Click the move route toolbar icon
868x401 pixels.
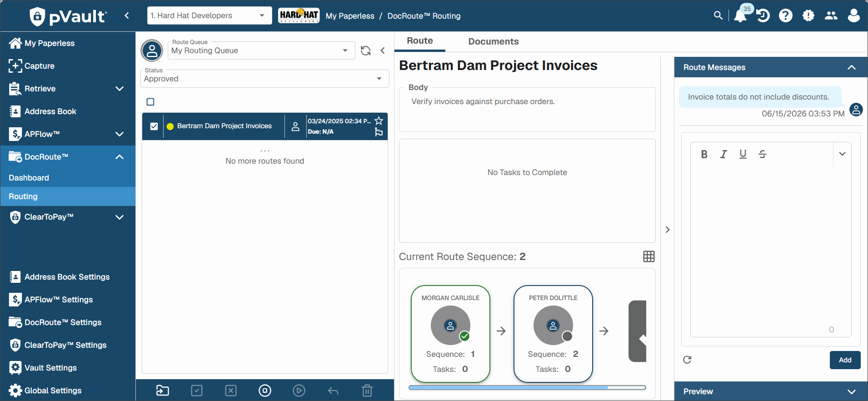coord(163,391)
